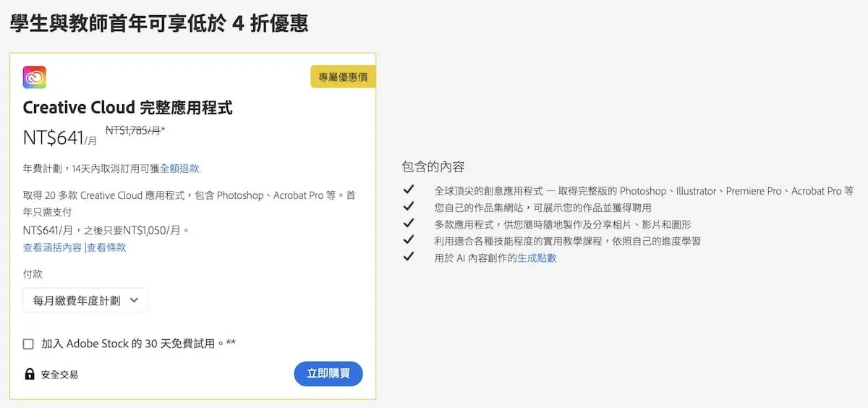Click the checkmark beside 利用適合各種技能程度

[x=409, y=240]
